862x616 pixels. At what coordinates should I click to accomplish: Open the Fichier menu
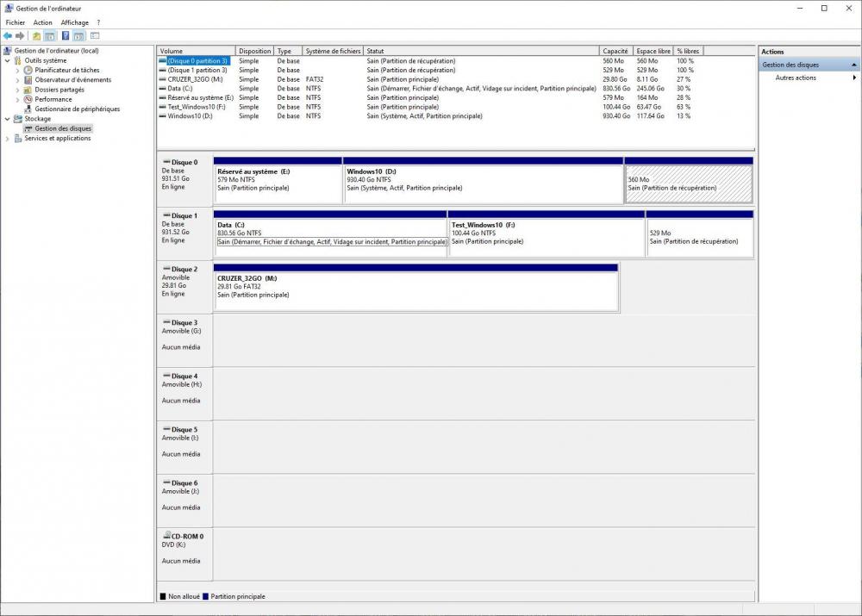(16, 22)
